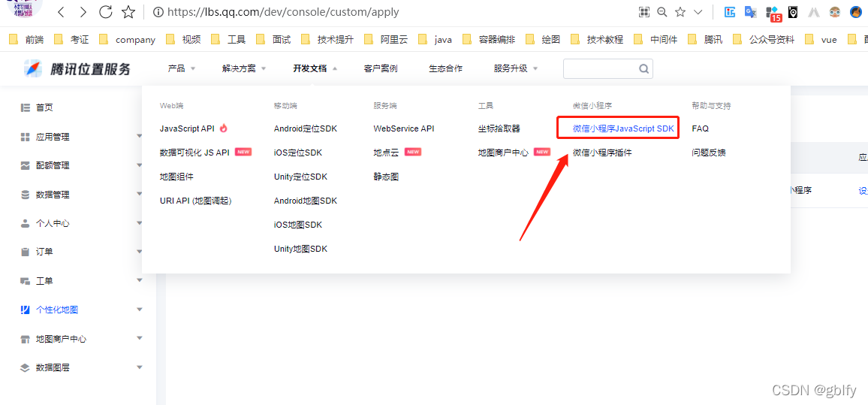Open URI API (地图调起) link
868x405 pixels.
[x=195, y=201]
